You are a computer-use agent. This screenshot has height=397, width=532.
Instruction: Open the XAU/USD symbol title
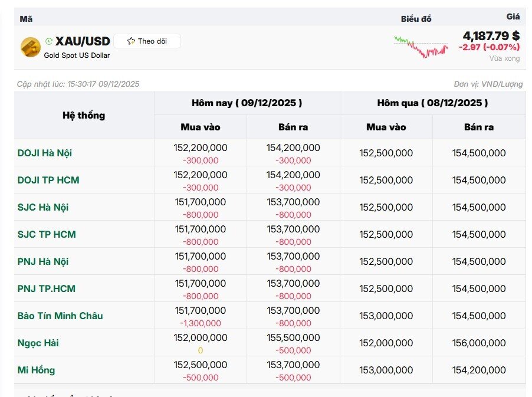click(x=83, y=41)
